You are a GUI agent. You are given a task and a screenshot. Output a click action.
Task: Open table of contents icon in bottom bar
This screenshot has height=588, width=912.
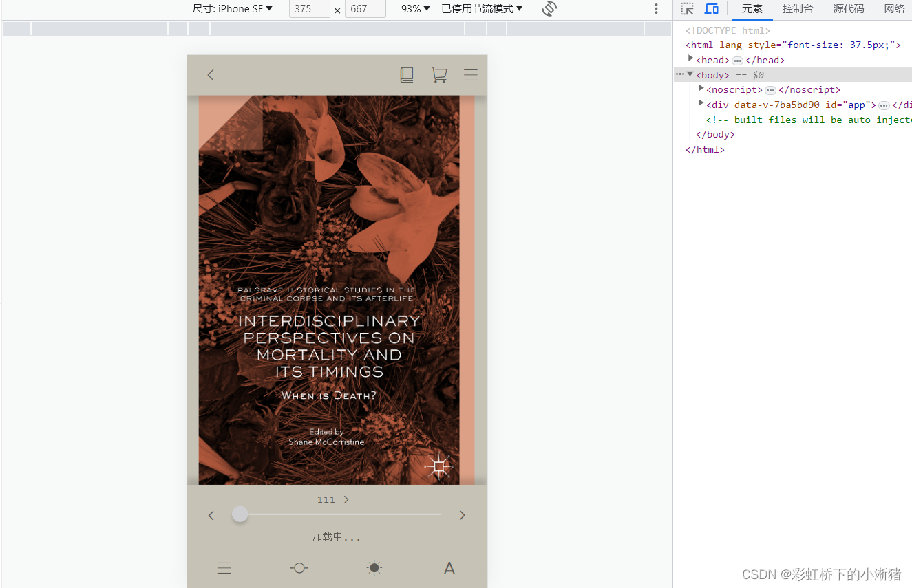[x=224, y=568]
